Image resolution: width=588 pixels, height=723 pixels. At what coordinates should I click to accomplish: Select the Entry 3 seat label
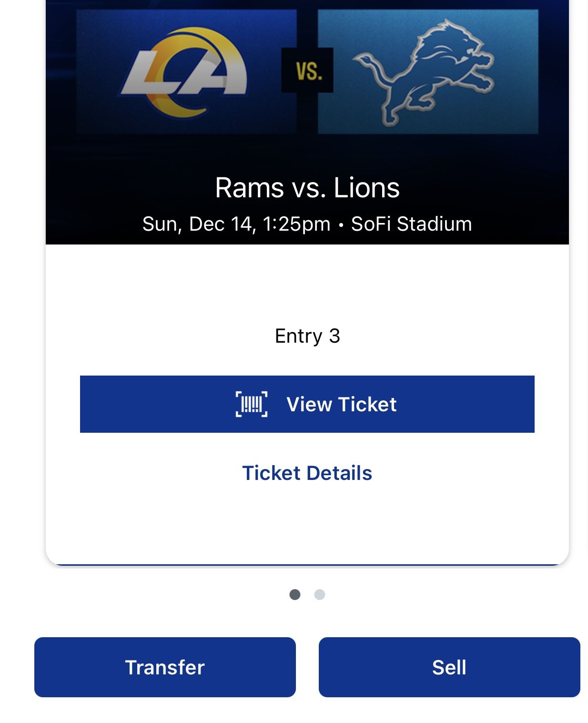point(308,336)
